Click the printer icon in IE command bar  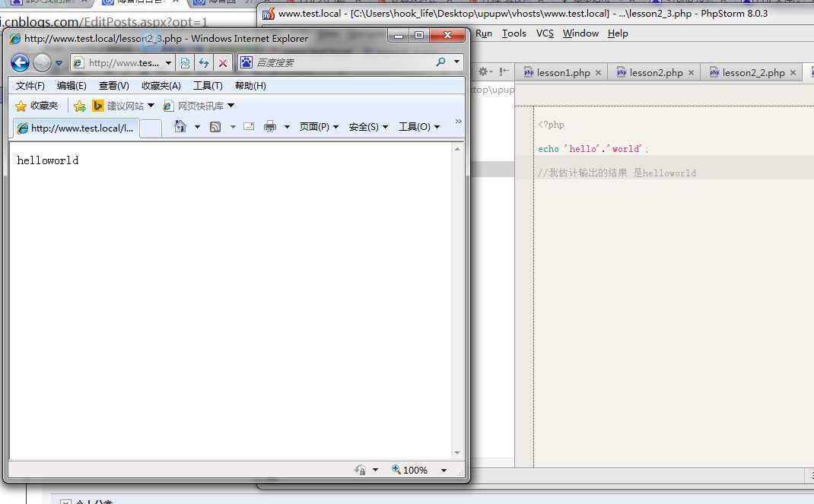click(x=270, y=126)
